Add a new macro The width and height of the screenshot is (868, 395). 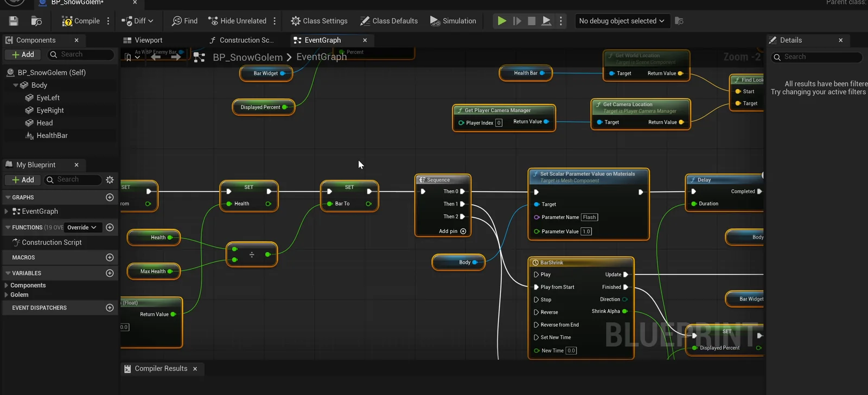click(110, 257)
